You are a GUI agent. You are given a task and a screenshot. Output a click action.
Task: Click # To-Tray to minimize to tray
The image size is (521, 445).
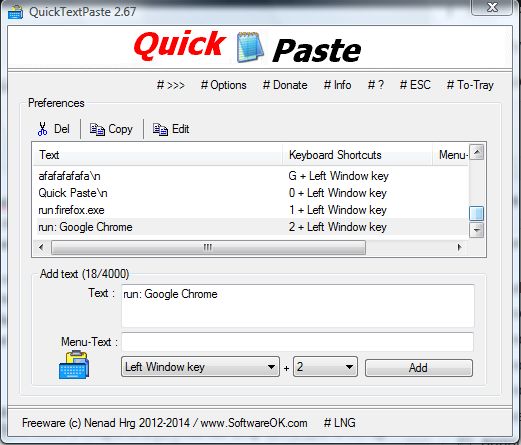tap(470, 85)
